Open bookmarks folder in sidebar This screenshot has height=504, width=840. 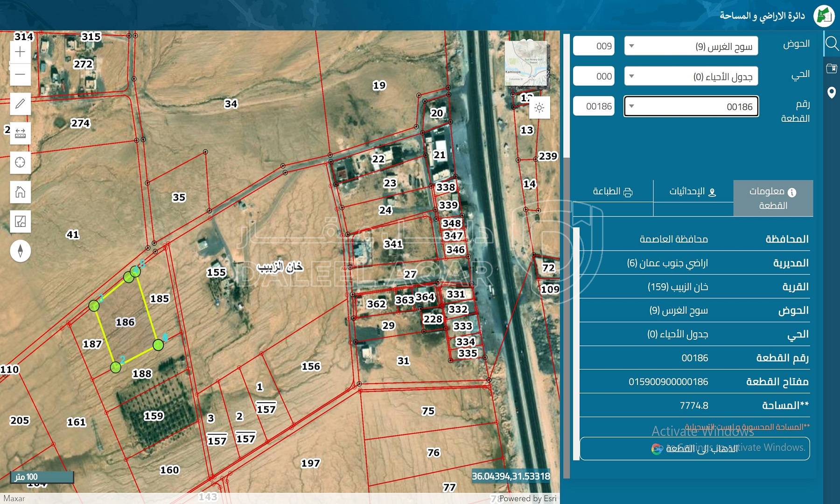[832, 69]
